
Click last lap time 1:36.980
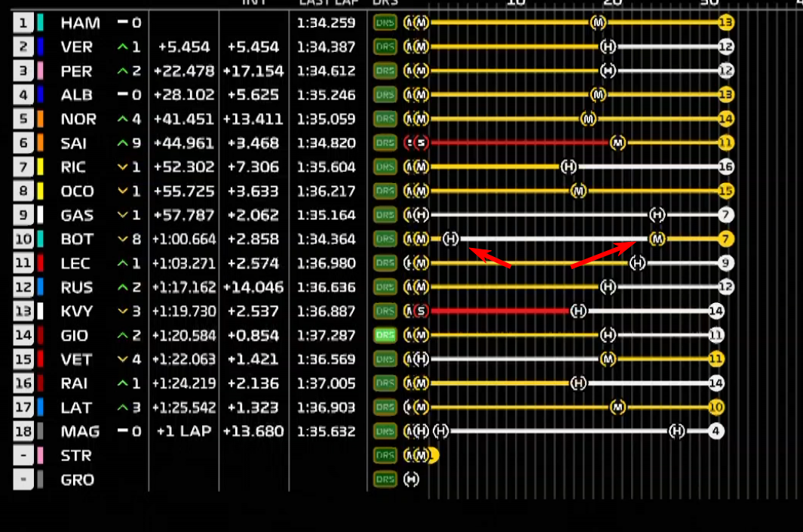(326, 263)
